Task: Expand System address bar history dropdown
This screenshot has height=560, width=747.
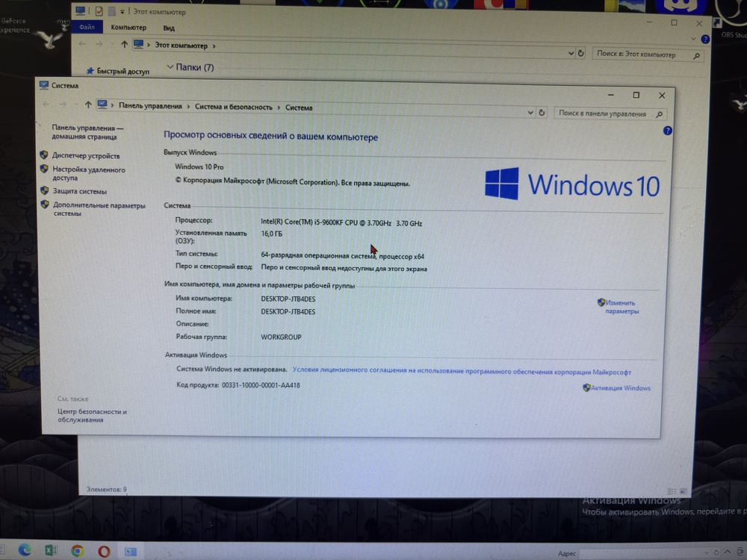Action: tap(530, 113)
